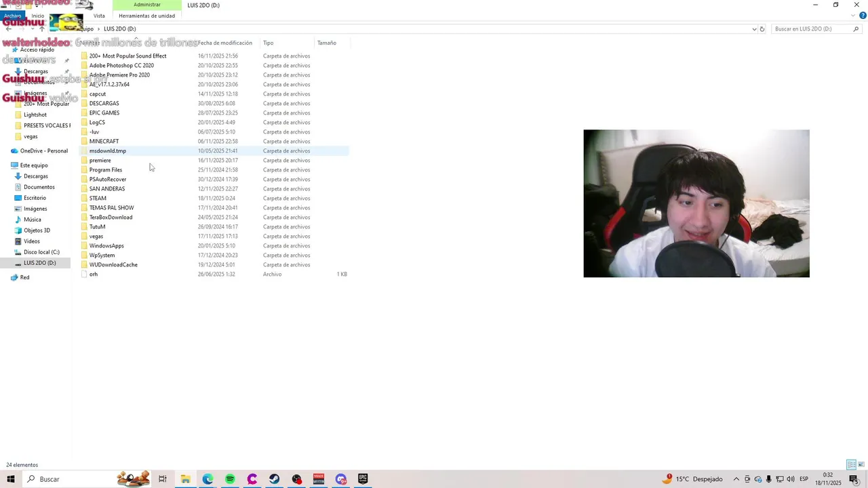Select LUIS 2DO (D:) in address bar path
Viewport: 868px width, 488px height.
[x=120, y=29]
